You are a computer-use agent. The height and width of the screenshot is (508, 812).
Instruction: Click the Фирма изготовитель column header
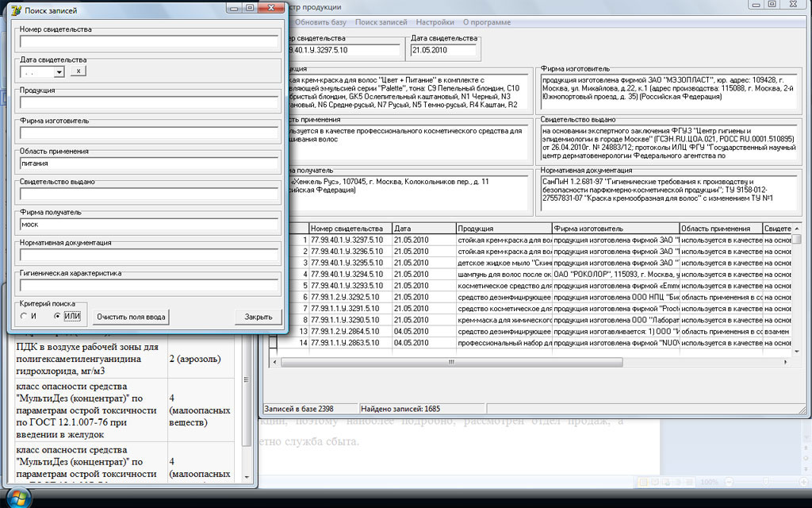click(x=615, y=229)
